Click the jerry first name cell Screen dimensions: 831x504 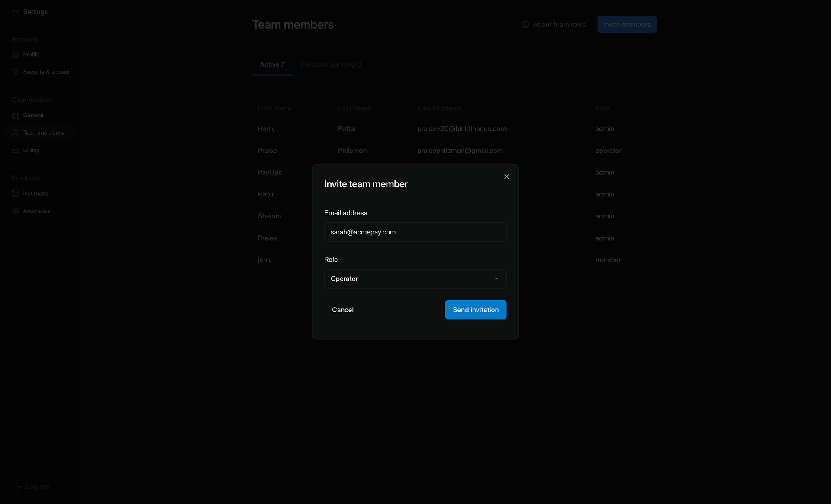click(265, 260)
